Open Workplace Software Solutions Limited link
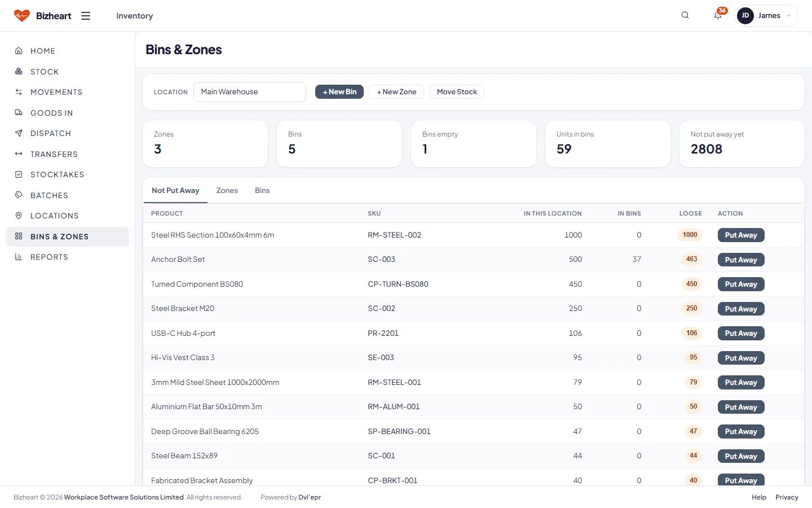Viewport: 812px width, 508px height. (x=124, y=497)
